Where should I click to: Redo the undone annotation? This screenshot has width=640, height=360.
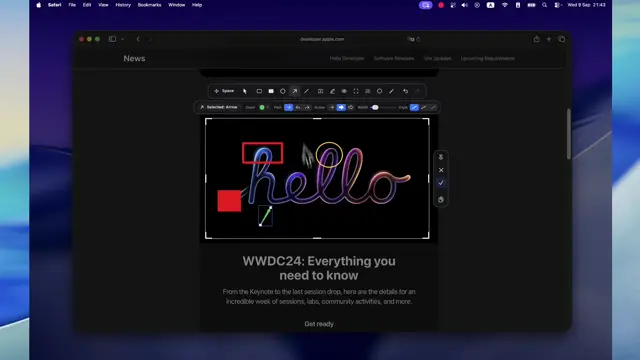pyautogui.click(x=417, y=91)
